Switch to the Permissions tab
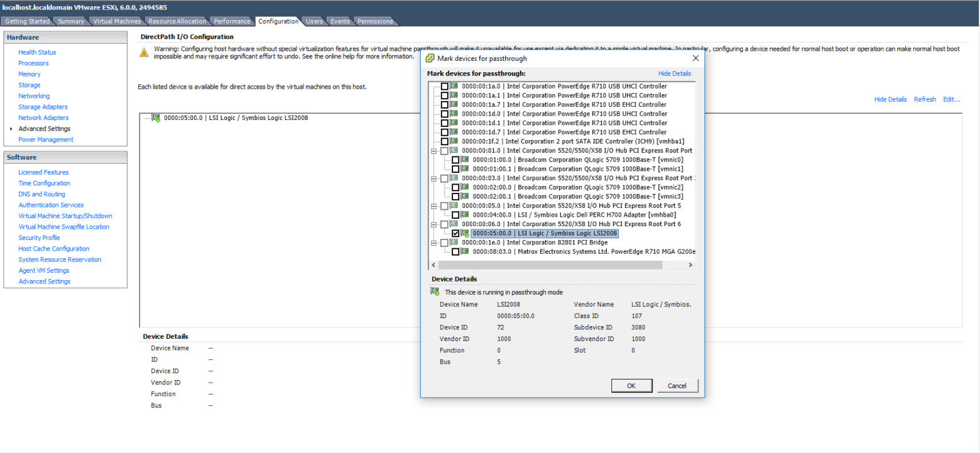 coord(375,21)
